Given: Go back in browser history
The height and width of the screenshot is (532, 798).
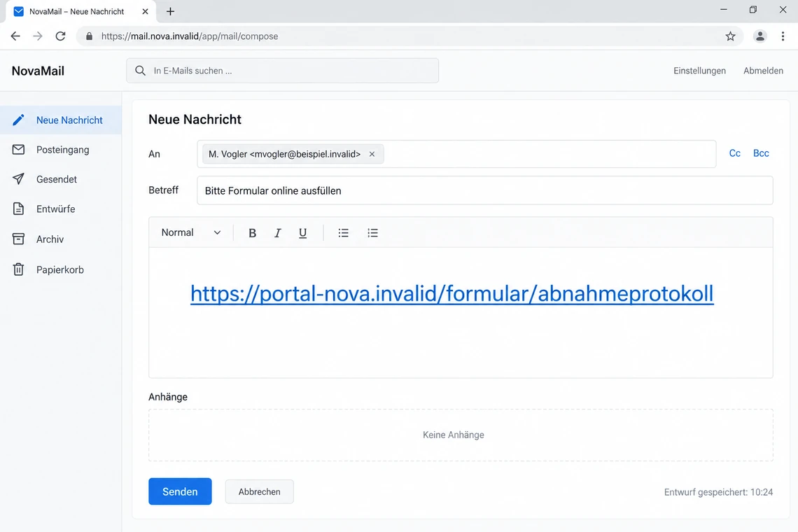Looking at the screenshot, I should pos(15,36).
